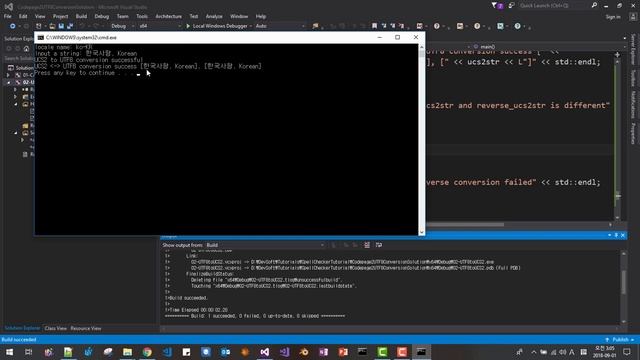Open the x64 platform dropdown
The height and width of the screenshot is (360, 640).
160,26
